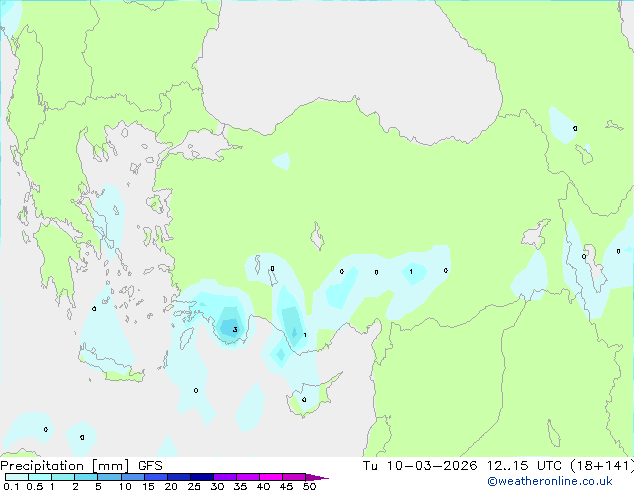Click the 20–25 mm legend swatch

point(179,477)
